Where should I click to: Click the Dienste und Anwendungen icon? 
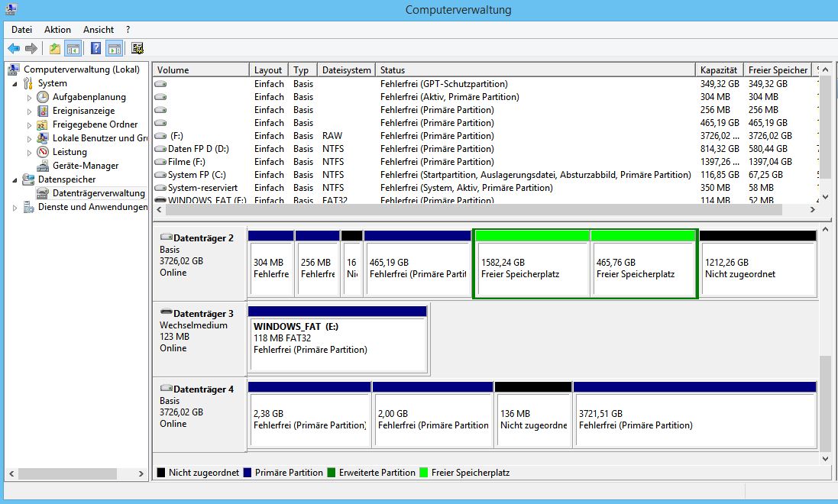(29, 207)
